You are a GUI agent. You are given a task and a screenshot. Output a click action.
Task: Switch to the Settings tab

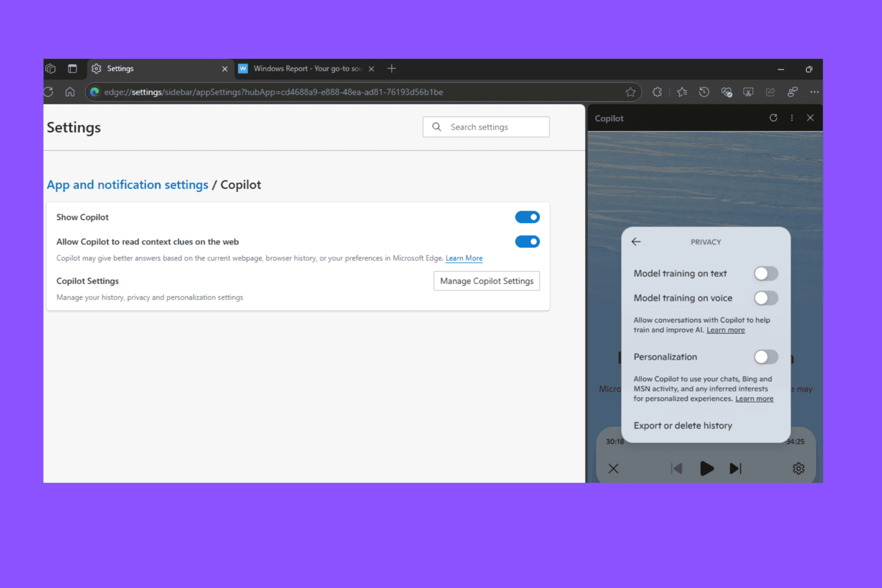(160, 68)
